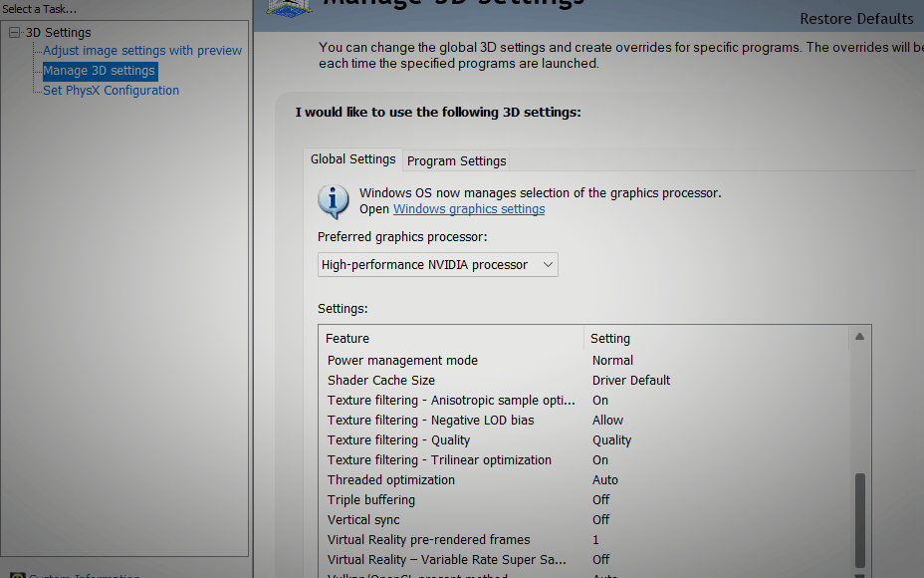Screen dimensions: 924x578
Task: Switch to the Program Settings tab
Action: coord(457,161)
